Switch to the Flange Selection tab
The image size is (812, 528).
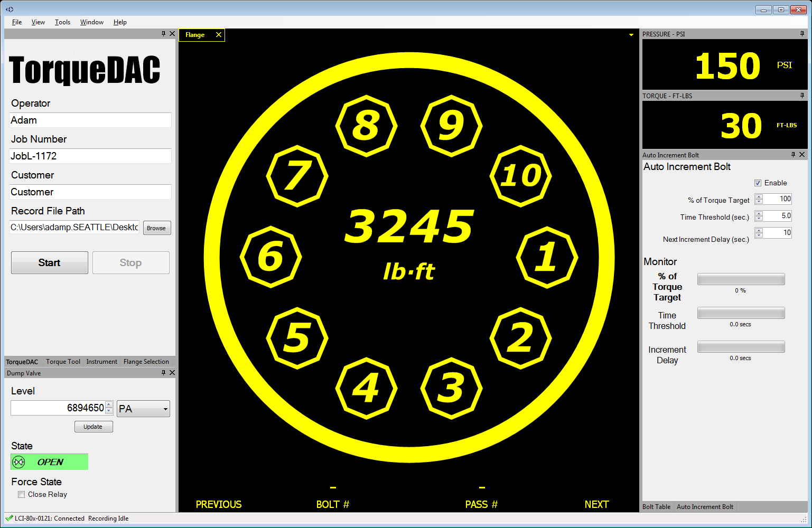146,362
